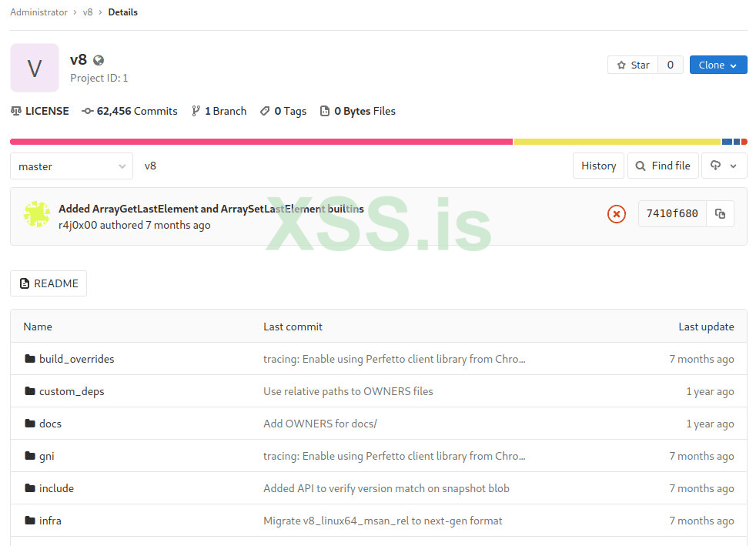The height and width of the screenshot is (546, 756).
Task: Open gni's tracing Perfetto commit link
Action: [394, 457]
